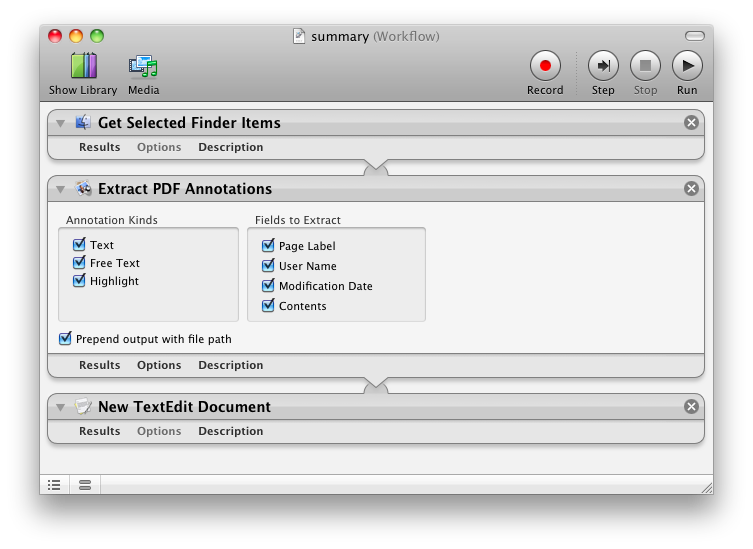Remove the Extract PDF Annotations action

click(691, 188)
